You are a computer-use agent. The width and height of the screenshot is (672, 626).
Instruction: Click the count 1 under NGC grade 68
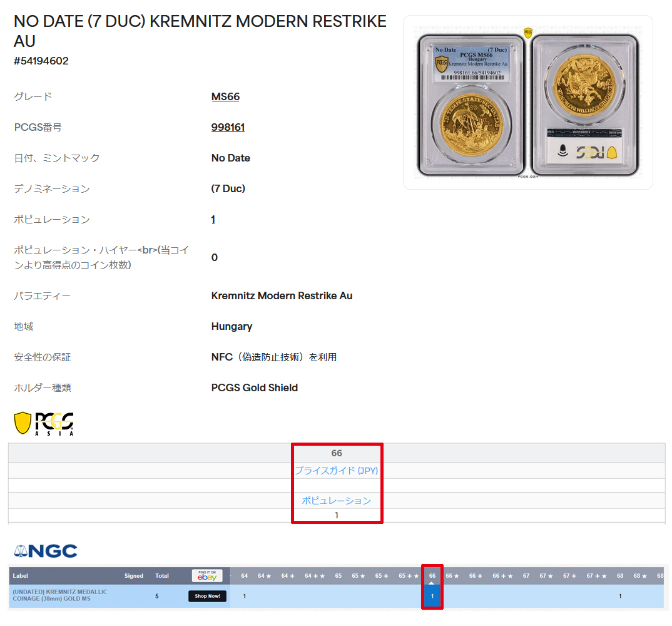(x=619, y=596)
